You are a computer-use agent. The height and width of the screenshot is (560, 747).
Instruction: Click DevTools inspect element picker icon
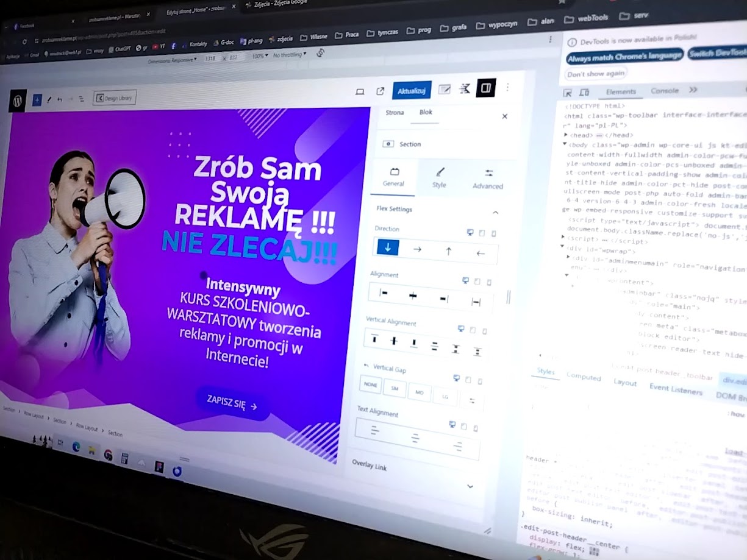click(567, 93)
